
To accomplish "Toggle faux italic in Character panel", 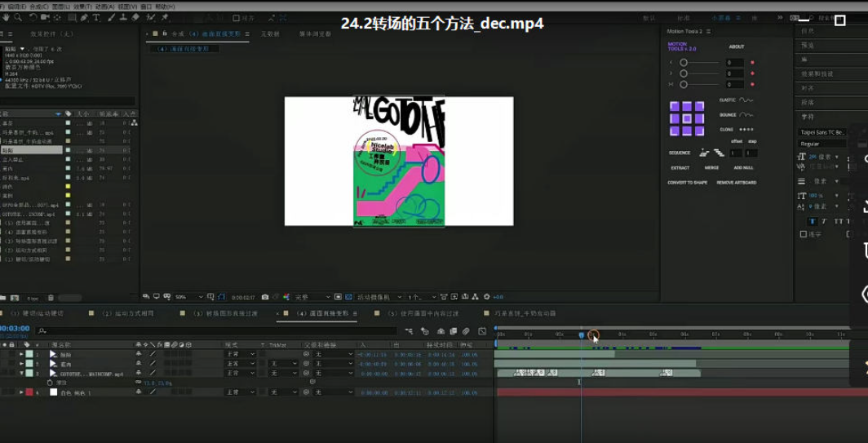I will (824, 221).
